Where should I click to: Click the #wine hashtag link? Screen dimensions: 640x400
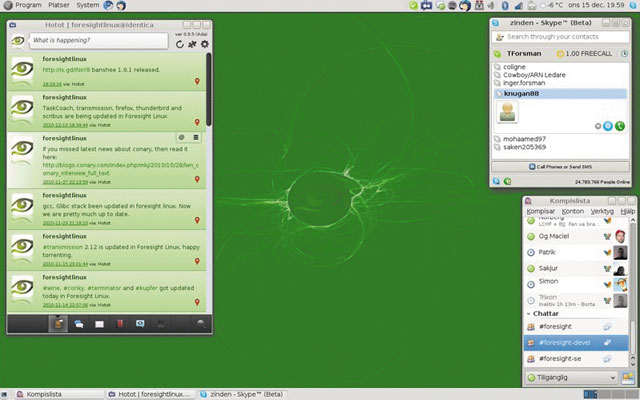click(50, 288)
